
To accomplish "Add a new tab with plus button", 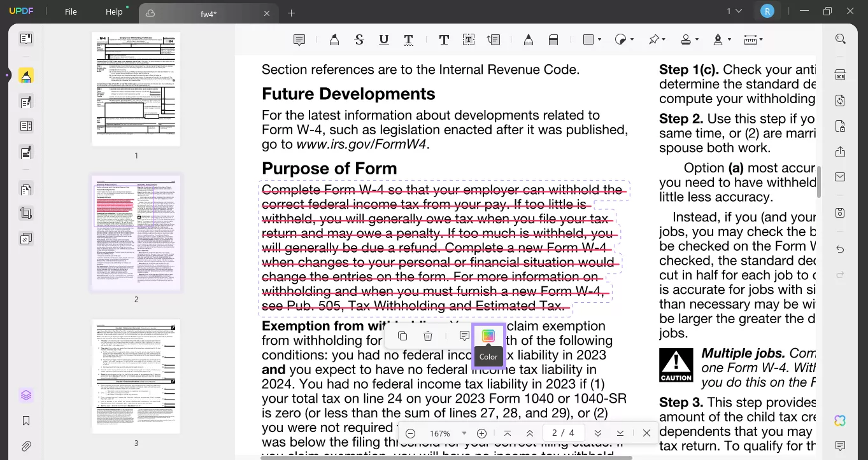I will [x=291, y=13].
